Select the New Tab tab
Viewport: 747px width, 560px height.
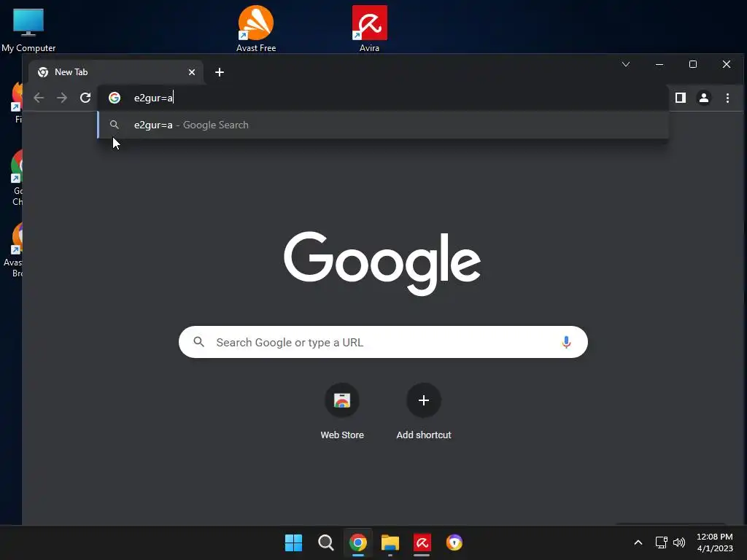click(x=116, y=72)
